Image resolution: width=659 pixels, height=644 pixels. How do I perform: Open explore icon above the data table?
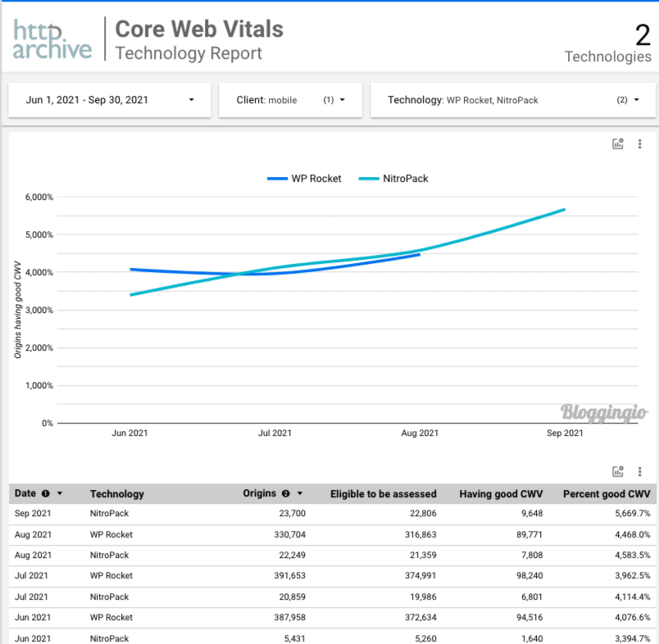(617, 471)
